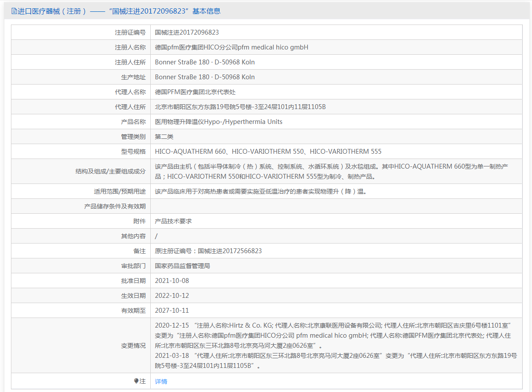
Task: Click the 结构及组成/主要组成成分 label
Action: click(110, 171)
